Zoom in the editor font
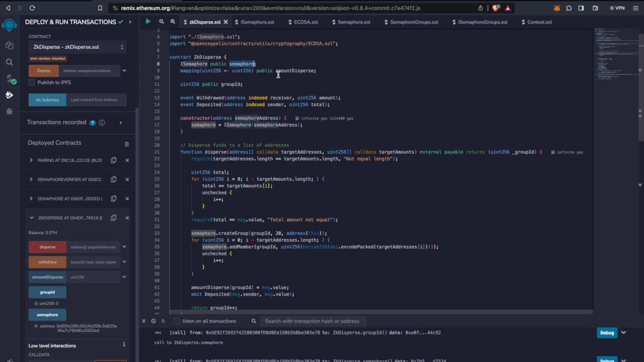Image resolution: width=644 pixels, height=362 pixels. tap(173, 22)
